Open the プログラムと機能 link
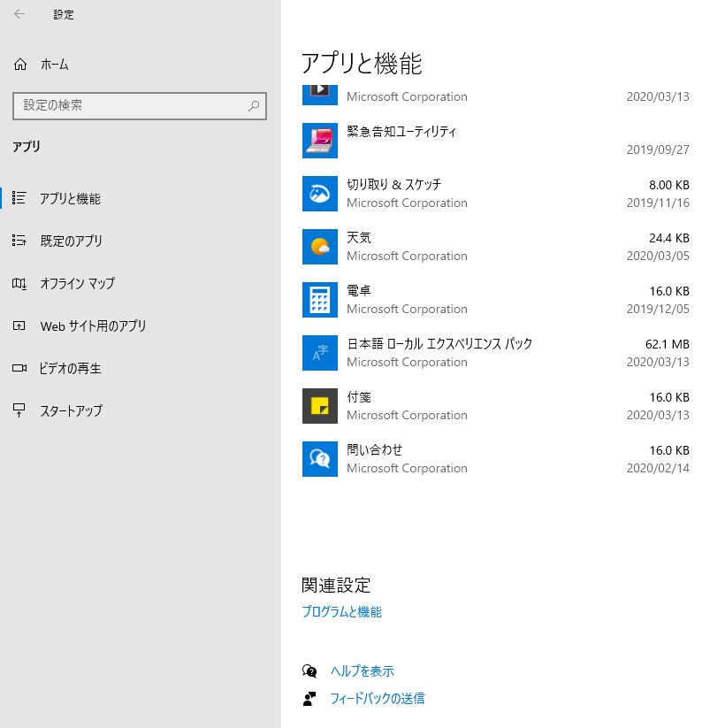710x728 pixels. point(342,611)
